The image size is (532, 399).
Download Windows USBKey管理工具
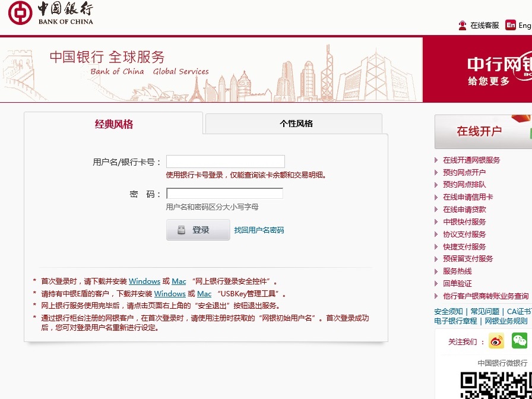tap(170, 293)
